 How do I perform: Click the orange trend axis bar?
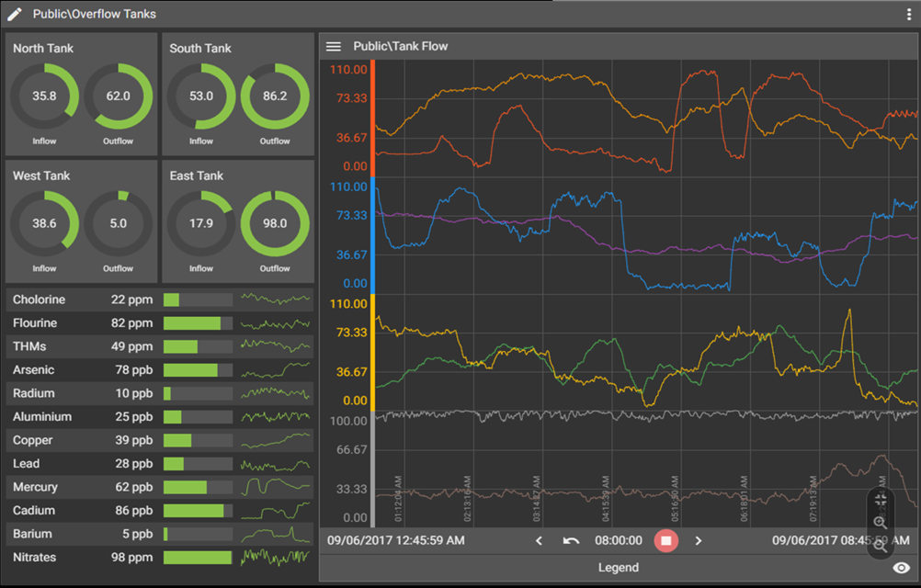372,118
